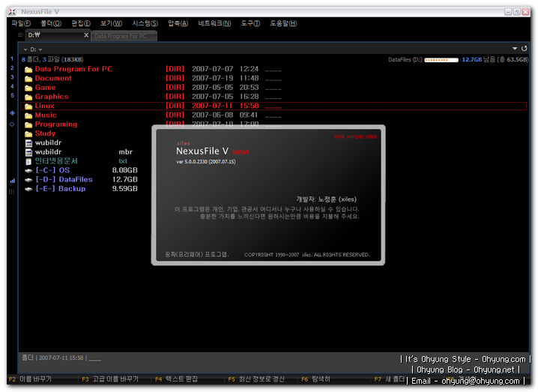538x392 pixels.
Task: Select the Graphics folder name
Action: tap(52, 97)
